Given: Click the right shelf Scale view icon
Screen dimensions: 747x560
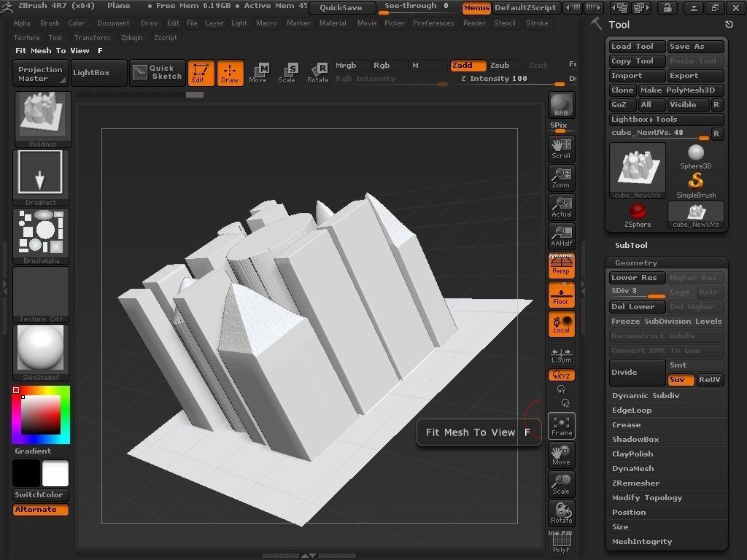Looking at the screenshot, I should tap(561, 484).
